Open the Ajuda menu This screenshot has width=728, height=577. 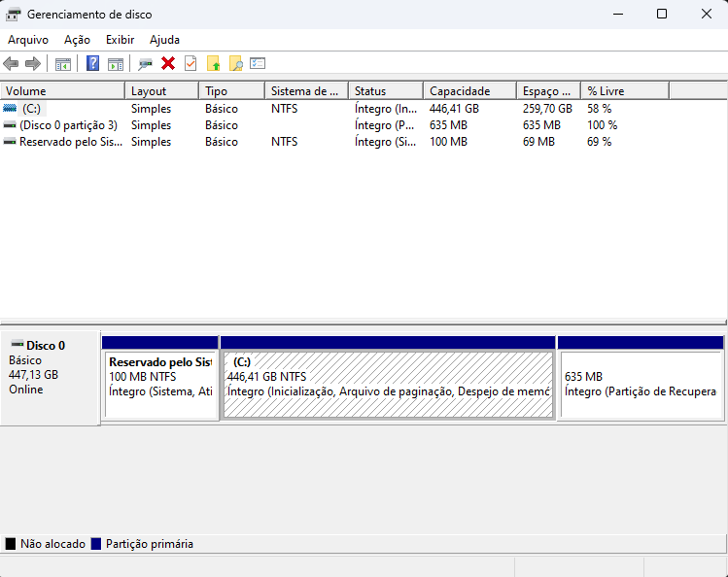[164, 40]
